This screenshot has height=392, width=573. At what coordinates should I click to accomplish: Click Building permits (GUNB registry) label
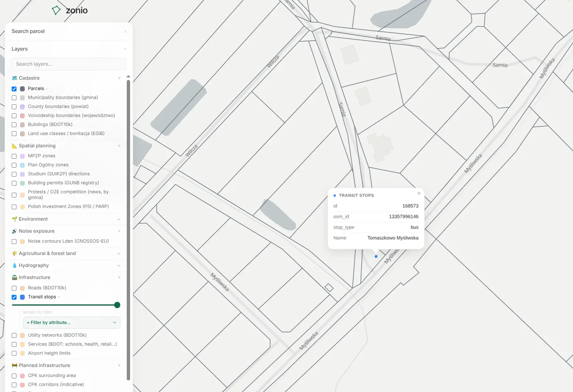[x=63, y=183]
